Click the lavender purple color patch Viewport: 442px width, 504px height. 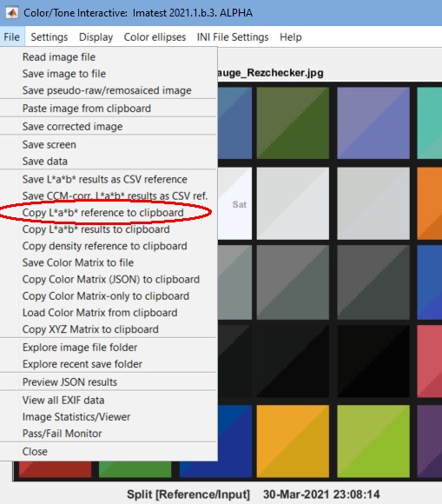[373, 123]
